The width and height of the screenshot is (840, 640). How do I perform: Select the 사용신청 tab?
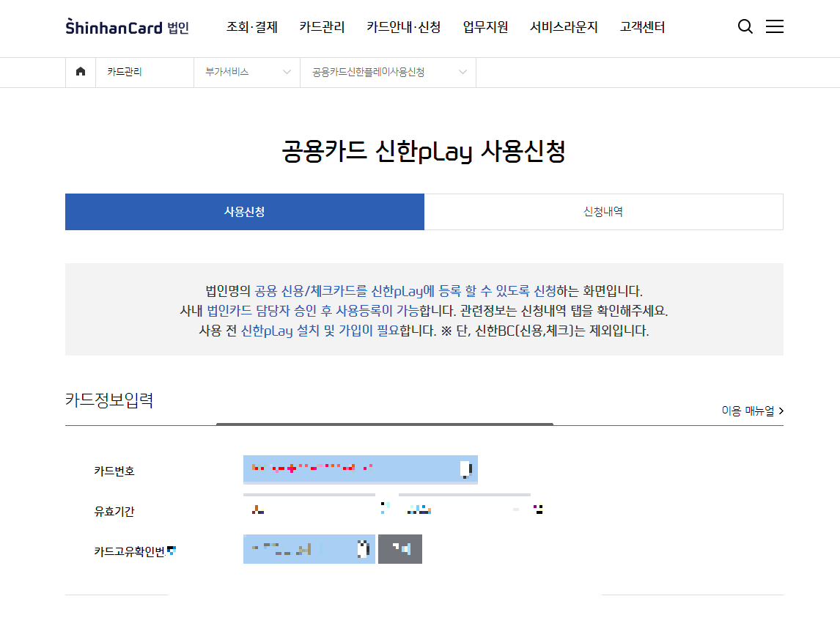point(245,212)
